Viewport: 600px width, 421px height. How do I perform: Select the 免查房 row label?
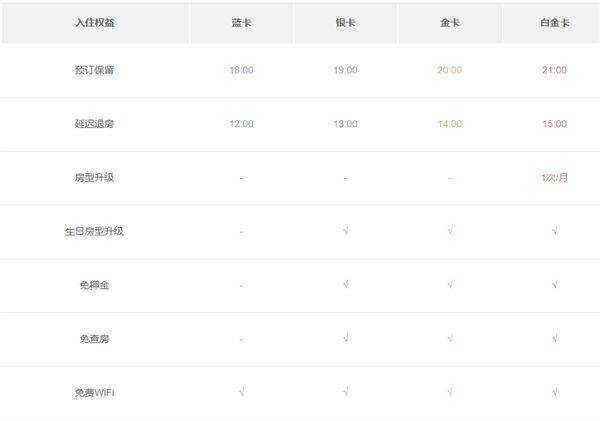[94, 339]
